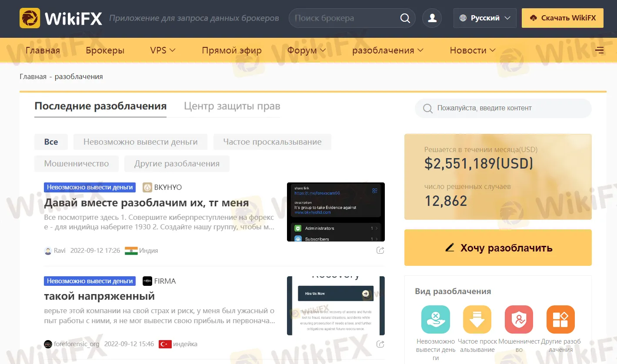
Task: Select 'Мошенничество' red shield icon
Action: 519,320
